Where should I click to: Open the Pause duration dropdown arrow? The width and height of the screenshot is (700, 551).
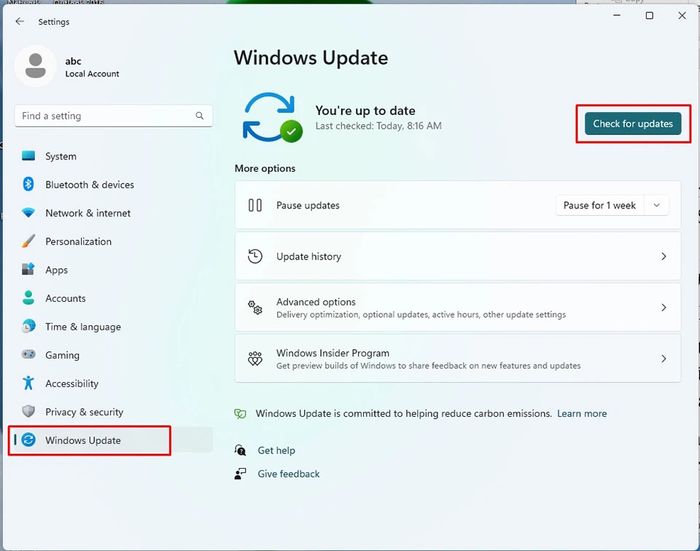(x=656, y=205)
